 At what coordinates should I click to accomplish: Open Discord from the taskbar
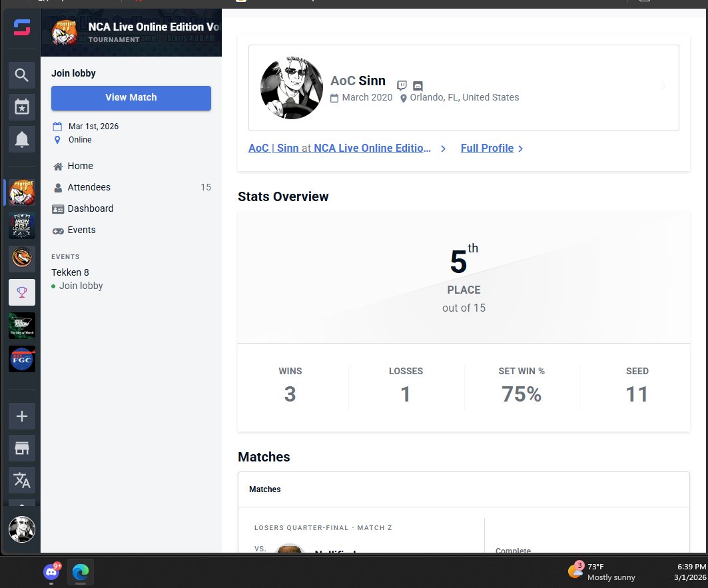(x=51, y=572)
